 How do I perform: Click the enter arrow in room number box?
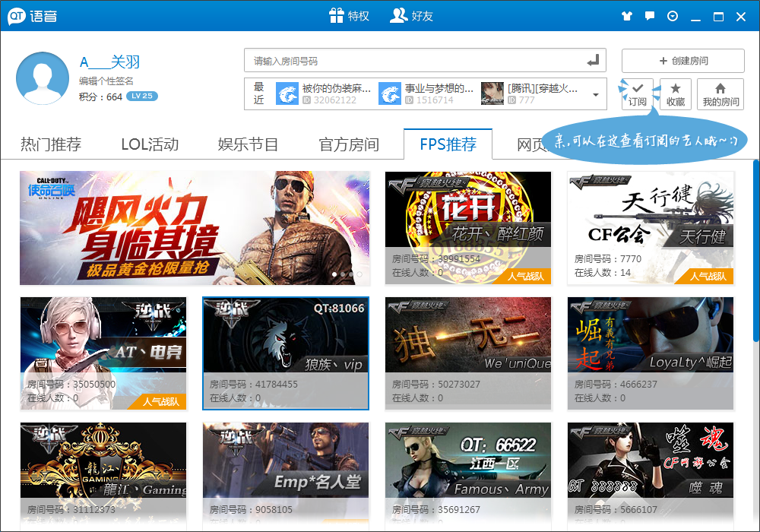[593, 61]
